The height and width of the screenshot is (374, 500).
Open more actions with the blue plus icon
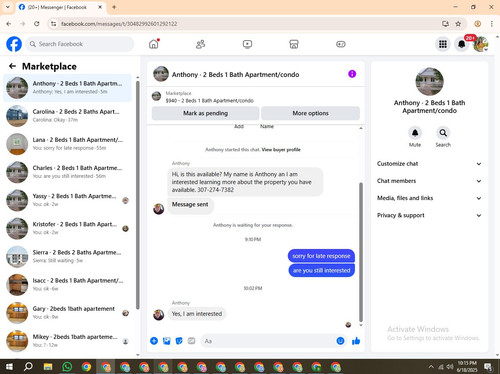(154, 341)
